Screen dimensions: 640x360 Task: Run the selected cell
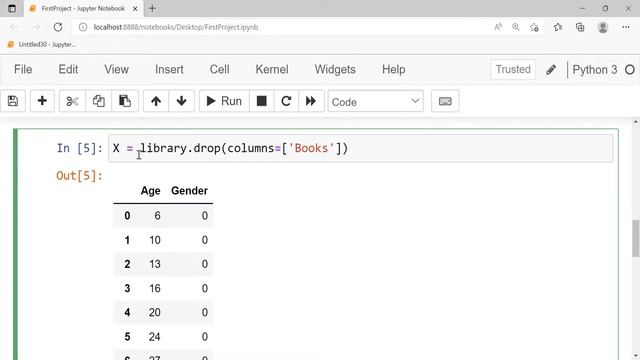pyautogui.click(x=224, y=101)
